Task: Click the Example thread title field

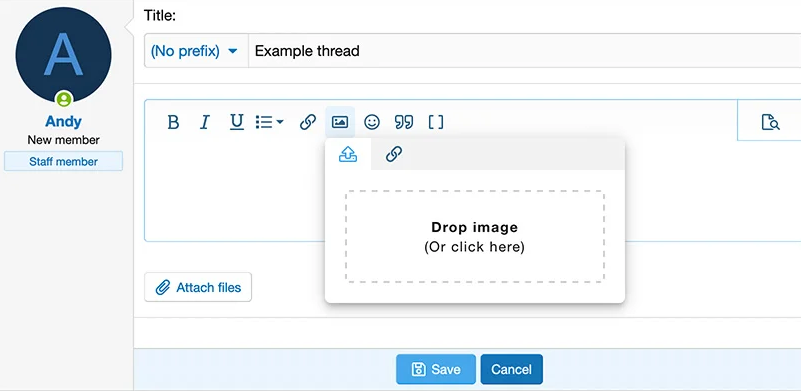Action: [525, 51]
